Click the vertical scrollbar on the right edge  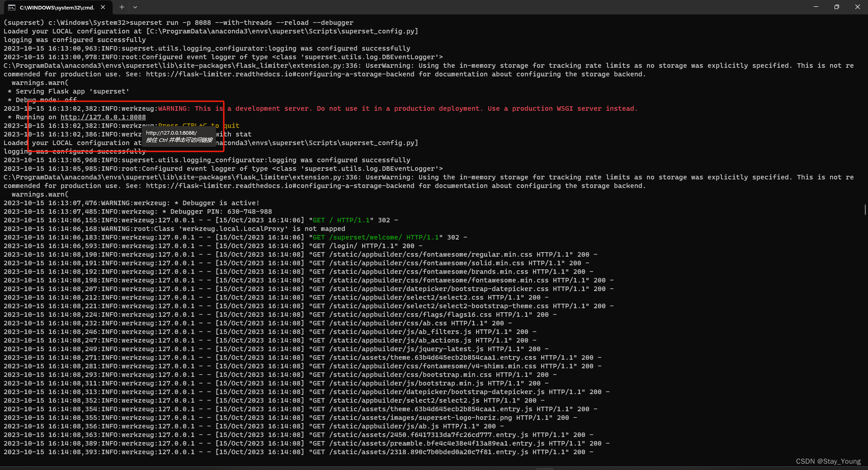(x=865, y=209)
